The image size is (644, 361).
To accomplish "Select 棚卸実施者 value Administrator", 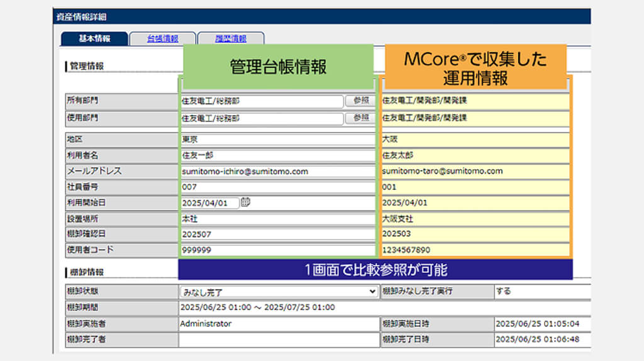I will click(206, 324).
